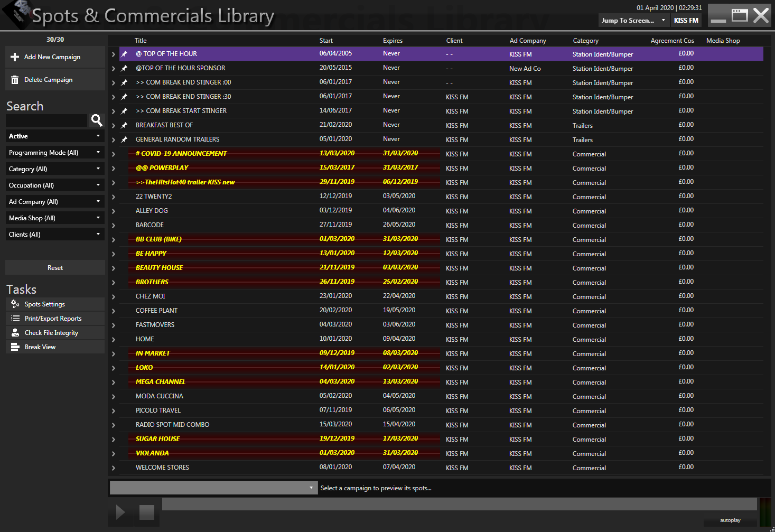The height and width of the screenshot is (532, 775).
Task: Toggle the autoplay option
Action: tap(730, 520)
